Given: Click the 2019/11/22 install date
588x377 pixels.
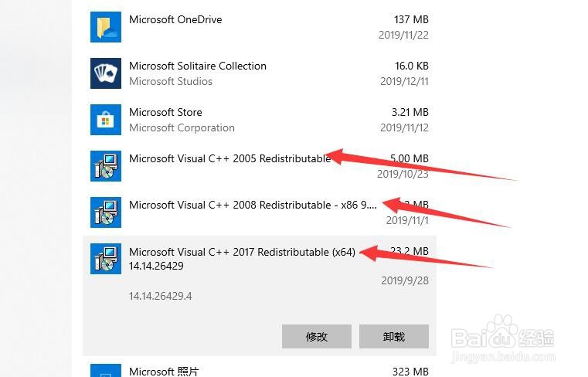Looking at the screenshot, I should click(x=403, y=35).
